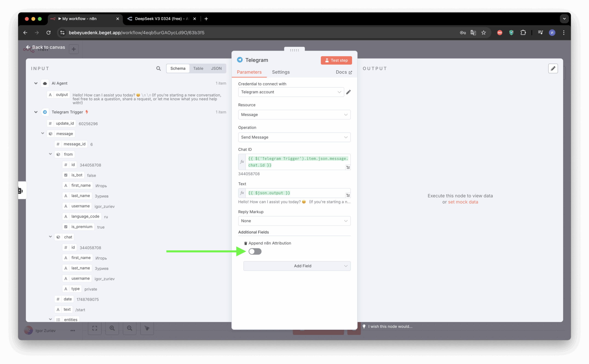Click the set mock data link
This screenshot has width=589, height=364.
point(463,202)
